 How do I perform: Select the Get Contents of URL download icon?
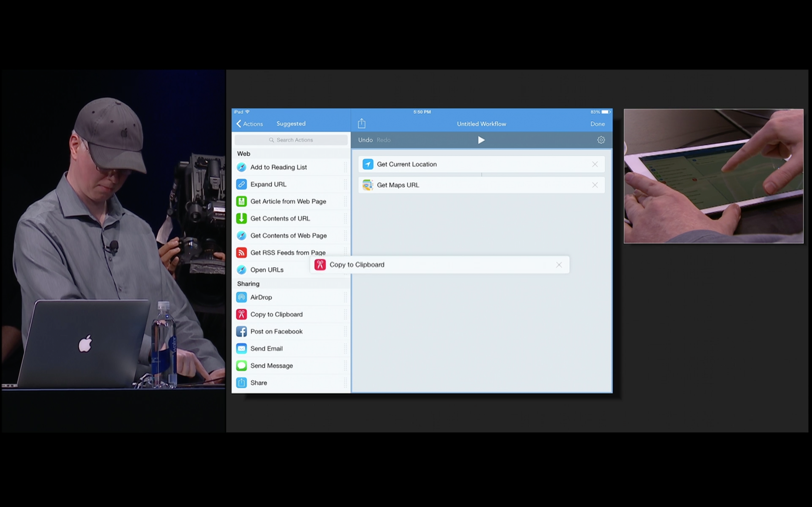[241, 219]
